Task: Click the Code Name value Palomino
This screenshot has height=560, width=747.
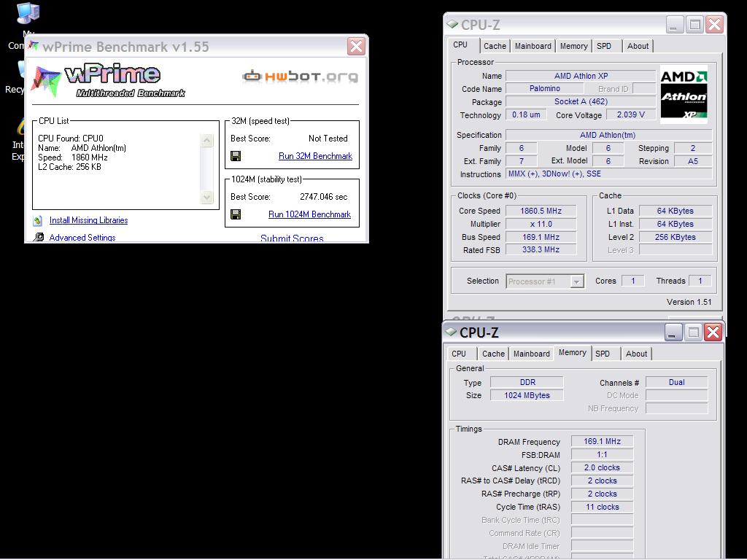Action: tap(544, 88)
